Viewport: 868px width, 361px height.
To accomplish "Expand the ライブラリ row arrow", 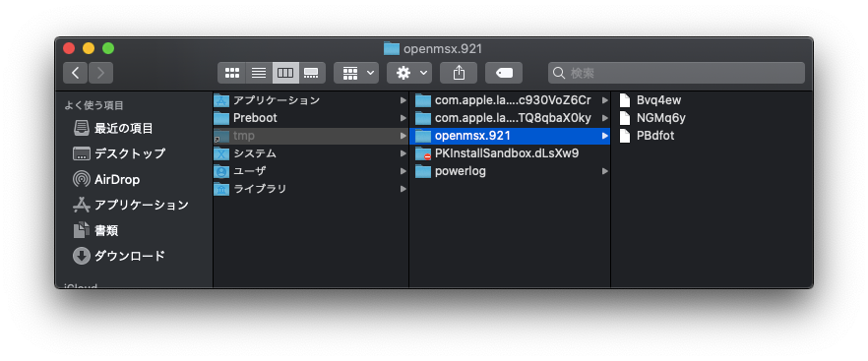I will click(403, 189).
